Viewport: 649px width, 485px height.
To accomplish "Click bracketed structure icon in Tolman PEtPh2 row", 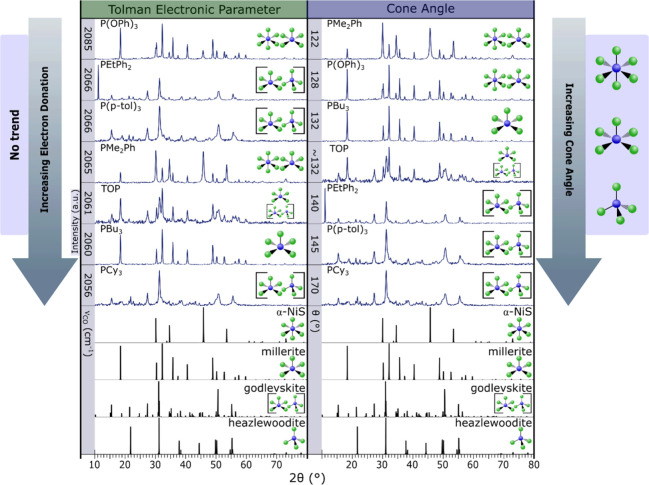I will (280, 80).
